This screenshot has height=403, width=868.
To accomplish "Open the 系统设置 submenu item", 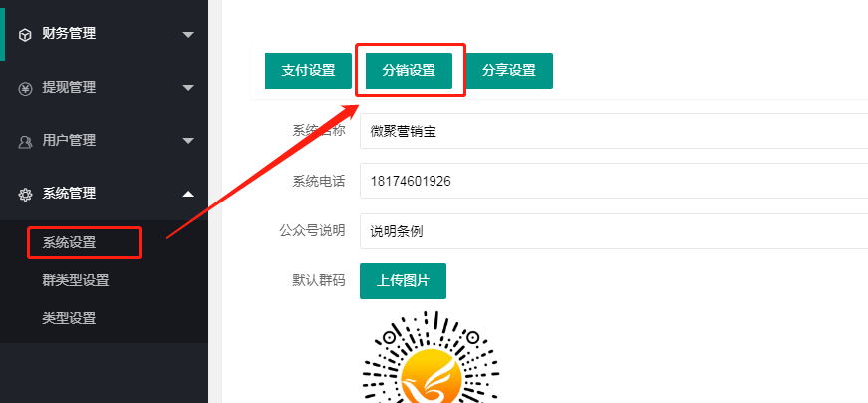I will [x=69, y=242].
